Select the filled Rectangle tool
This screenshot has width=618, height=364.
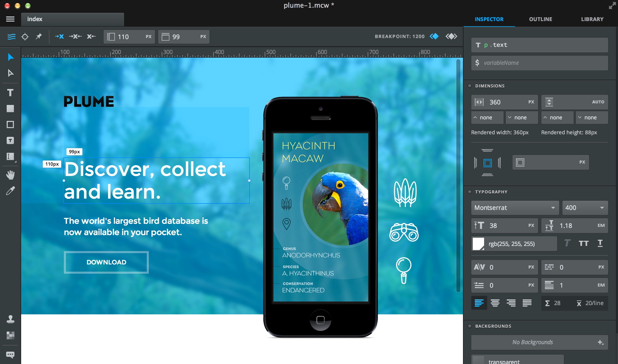click(10, 109)
